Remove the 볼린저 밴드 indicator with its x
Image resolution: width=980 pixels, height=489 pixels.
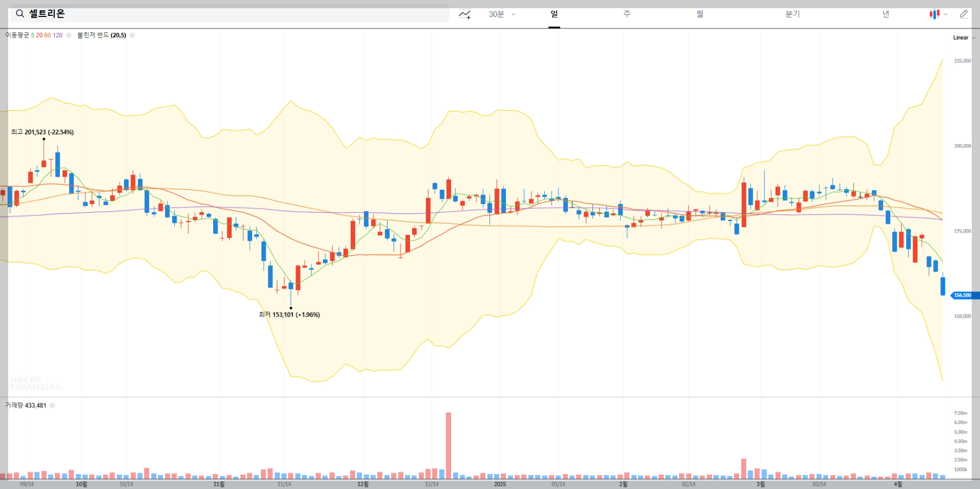tap(132, 35)
